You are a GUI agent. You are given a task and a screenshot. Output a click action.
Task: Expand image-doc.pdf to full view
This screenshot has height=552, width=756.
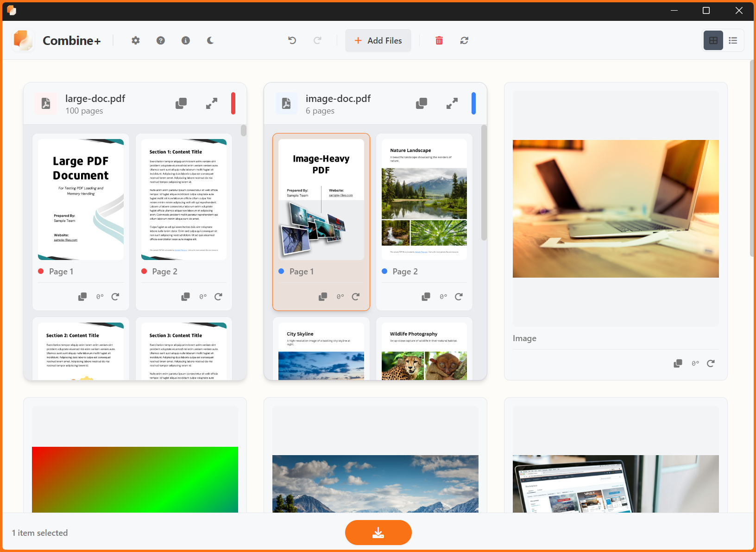click(x=452, y=103)
